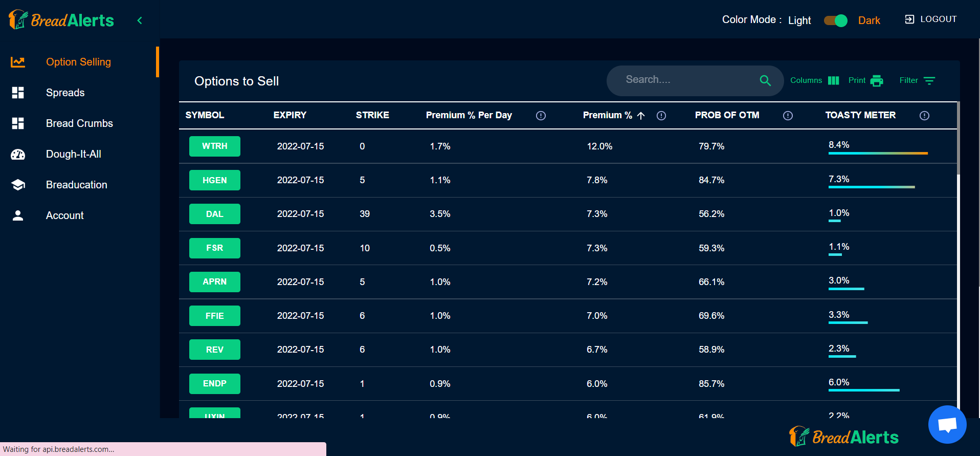The width and height of the screenshot is (980, 456).
Task: Show info for PROB OF OTM
Action: [788, 116]
